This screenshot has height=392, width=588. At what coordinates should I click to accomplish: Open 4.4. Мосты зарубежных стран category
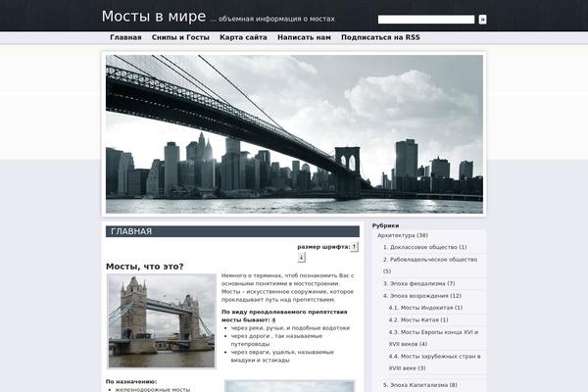(x=434, y=362)
